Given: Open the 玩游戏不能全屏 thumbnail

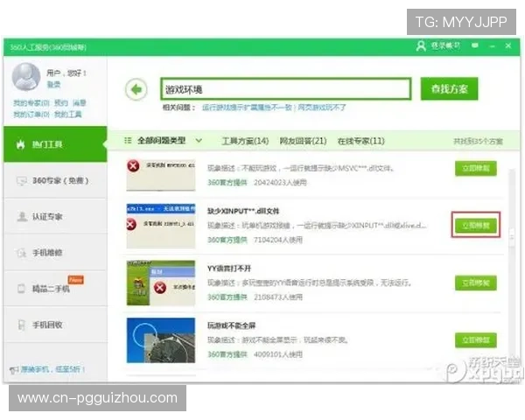Looking at the screenshot, I should tap(161, 340).
